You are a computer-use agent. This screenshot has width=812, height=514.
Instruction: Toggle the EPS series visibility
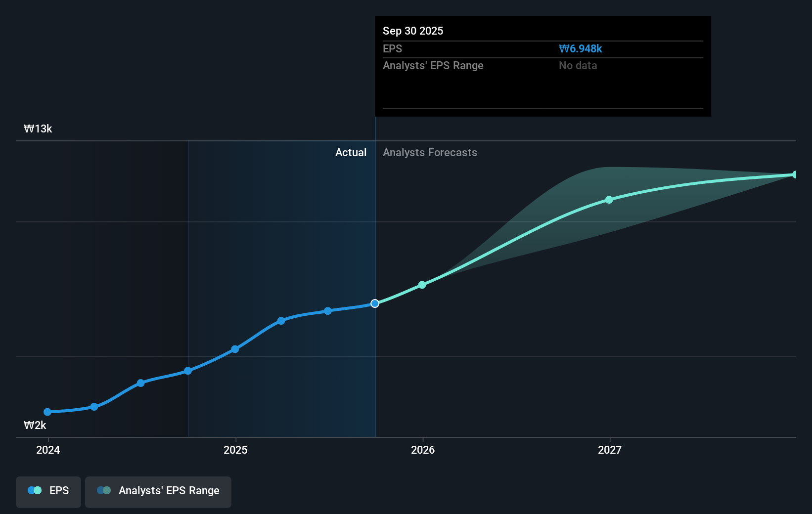[48, 492]
